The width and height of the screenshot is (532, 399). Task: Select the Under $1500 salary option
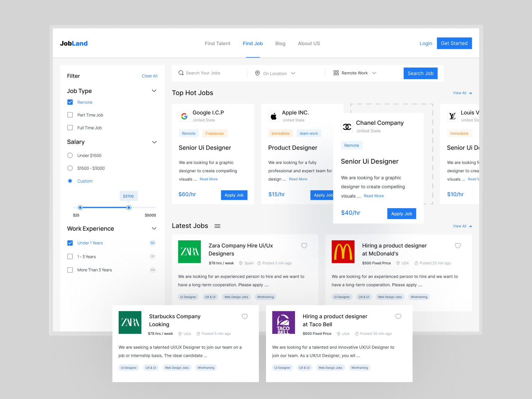(70, 155)
